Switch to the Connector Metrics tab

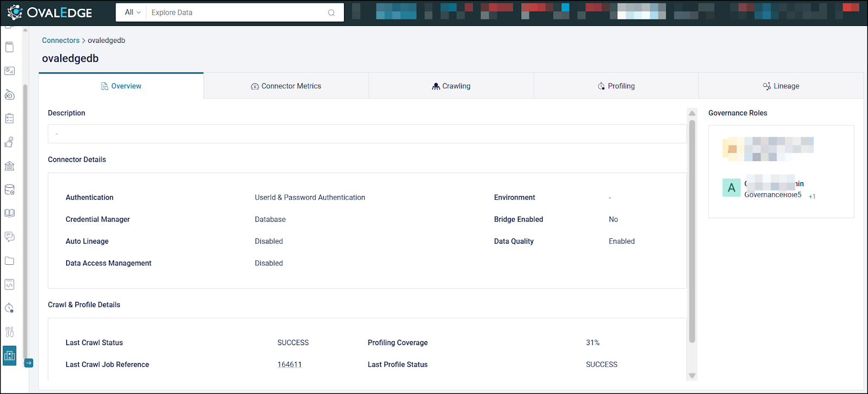tap(286, 86)
